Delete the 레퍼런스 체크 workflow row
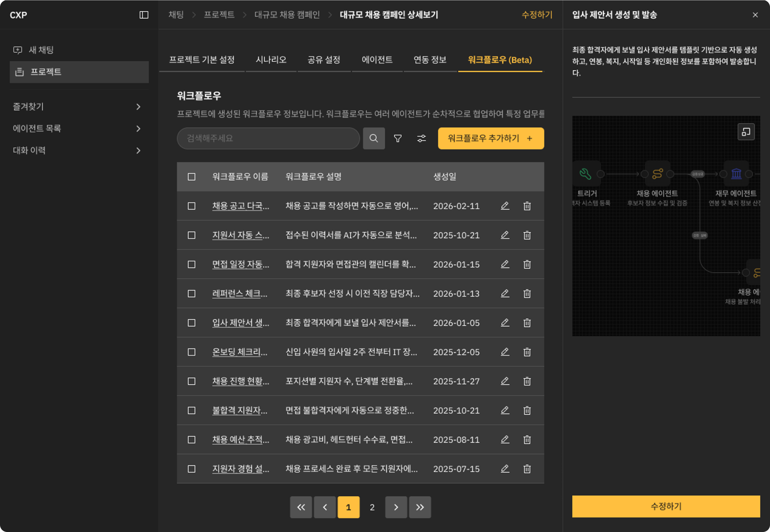The image size is (770, 532). (x=527, y=294)
